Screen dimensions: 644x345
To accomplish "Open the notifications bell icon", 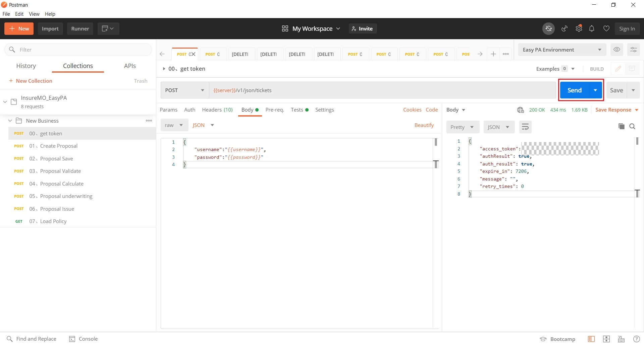I will 592,29.
